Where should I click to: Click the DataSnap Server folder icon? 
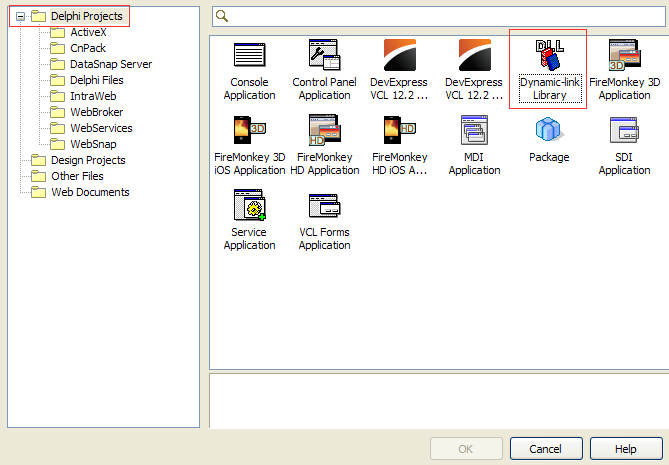point(57,64)
